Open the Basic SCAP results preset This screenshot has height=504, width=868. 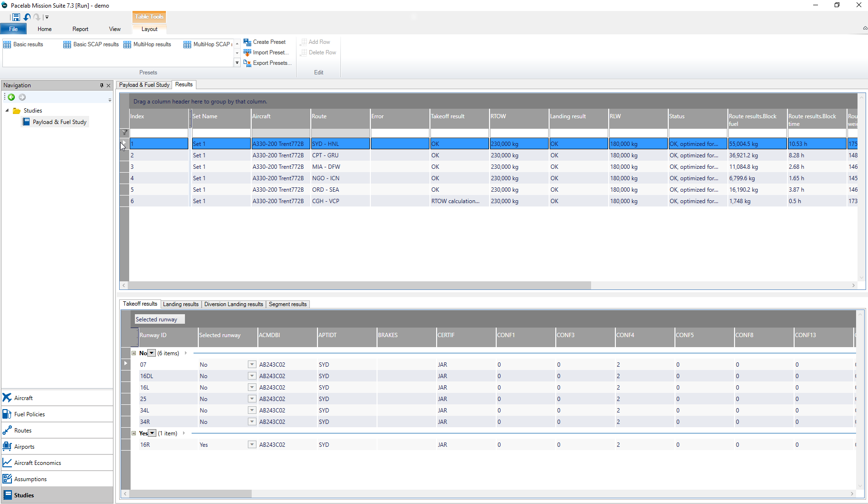(x=66, y=44)
